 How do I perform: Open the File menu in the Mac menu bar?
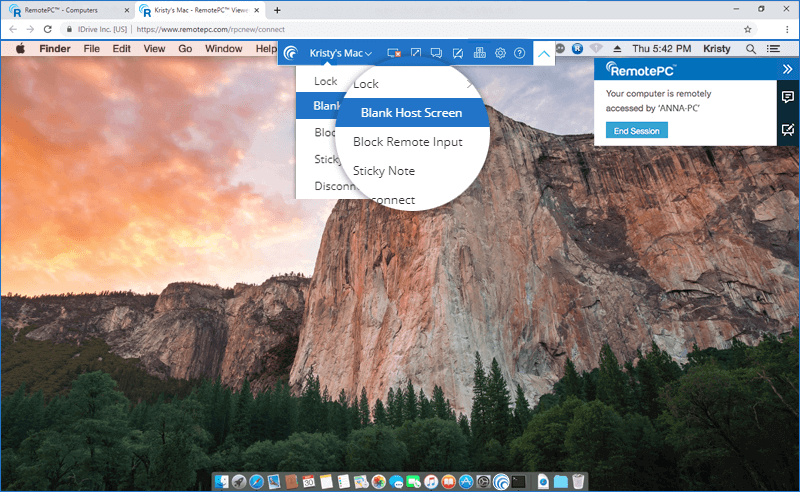click(x=91, y=49)
